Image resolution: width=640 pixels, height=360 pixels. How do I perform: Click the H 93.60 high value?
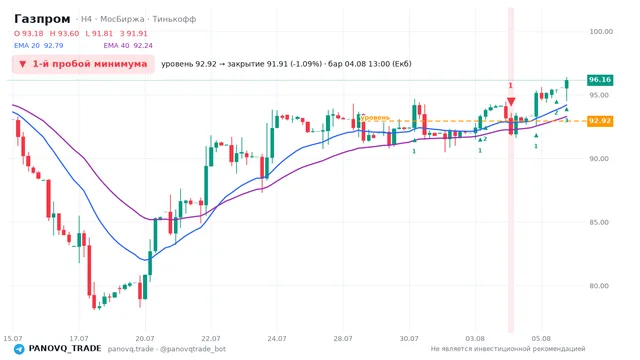pyautogui.click(x=64, y=33)
